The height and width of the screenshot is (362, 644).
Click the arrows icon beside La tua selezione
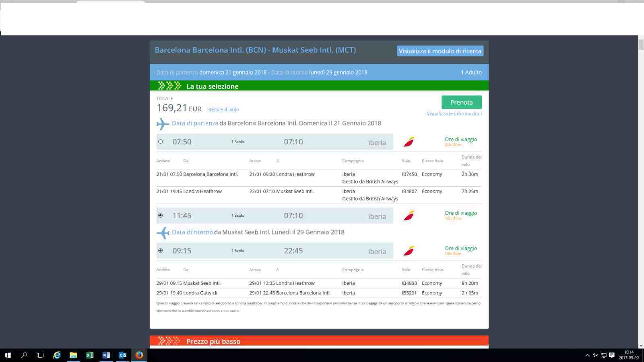tap(169, 86)
